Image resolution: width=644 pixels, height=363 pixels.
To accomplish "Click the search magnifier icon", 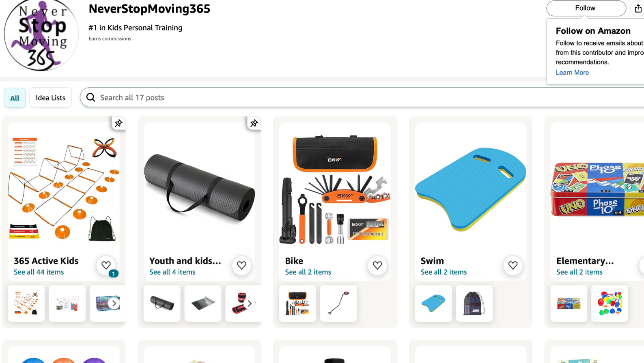I will [91, 98].
